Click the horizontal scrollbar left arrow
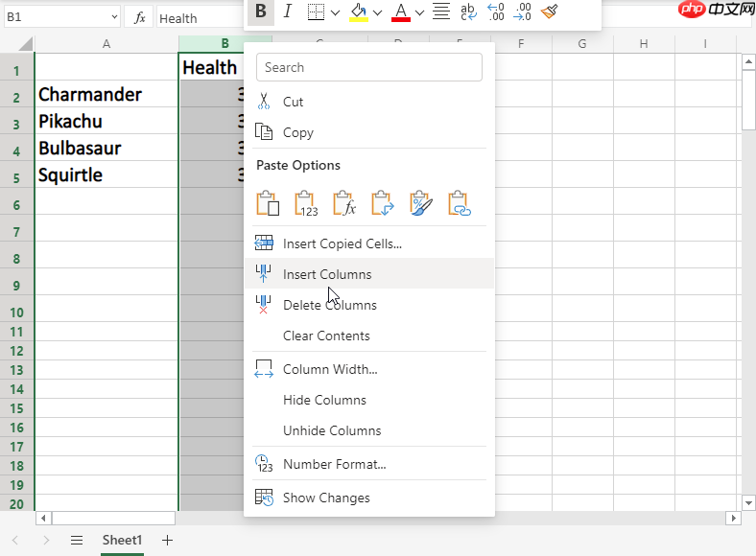Screen dimensions: 756x556 pos(43,518)
